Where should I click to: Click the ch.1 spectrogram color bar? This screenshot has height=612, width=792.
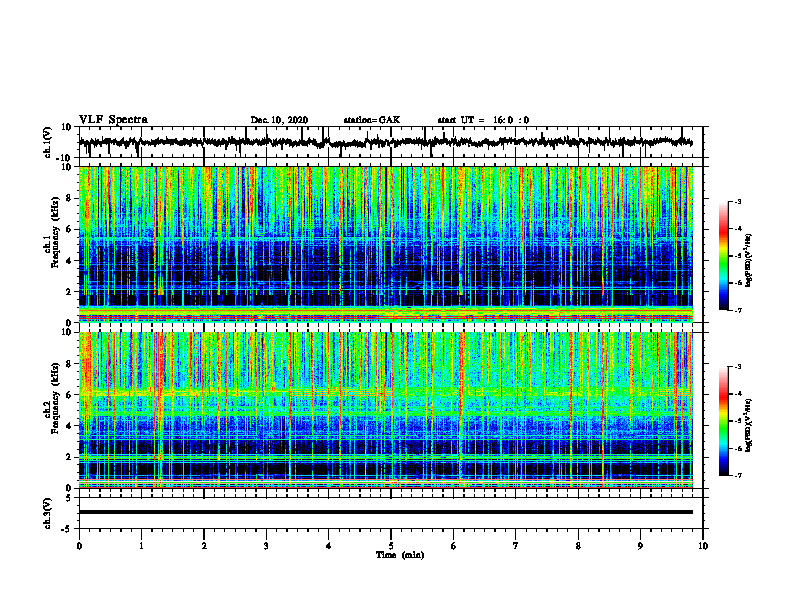pos(724,256)
